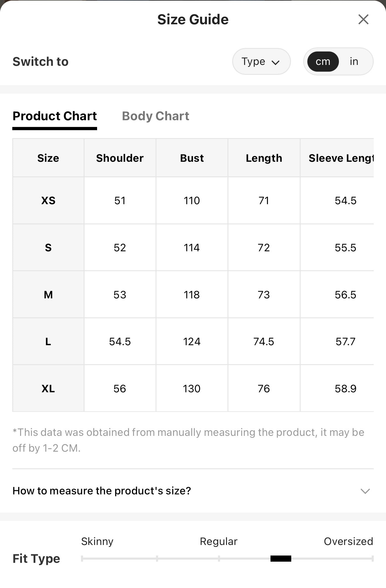Click the Regular fit label
The height and width of the screenshot is (588, 386).
218,541
